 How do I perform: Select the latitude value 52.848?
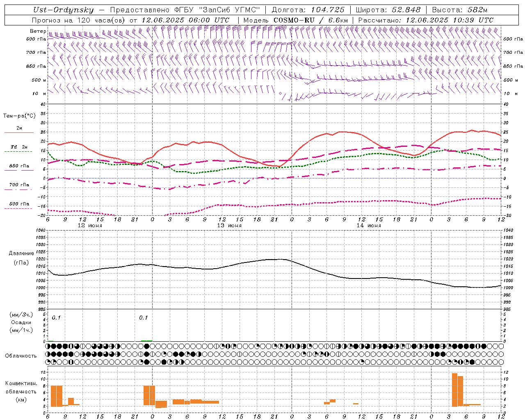[x=406, y=10]
